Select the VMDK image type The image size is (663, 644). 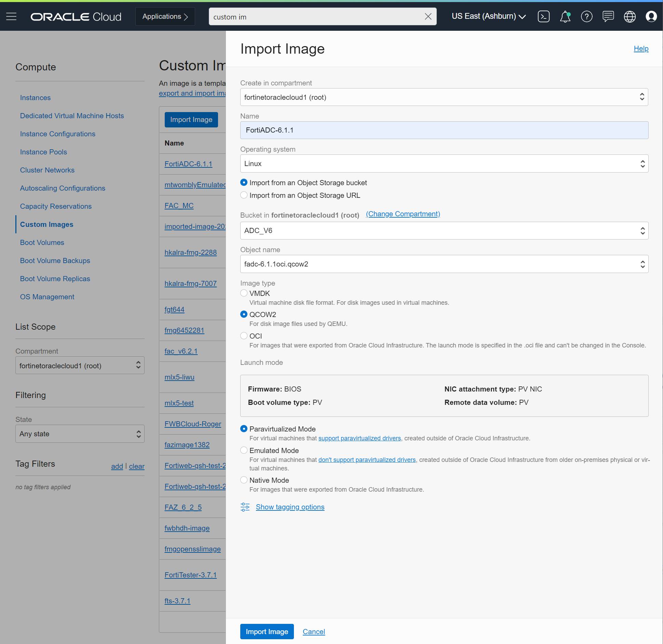244,293
